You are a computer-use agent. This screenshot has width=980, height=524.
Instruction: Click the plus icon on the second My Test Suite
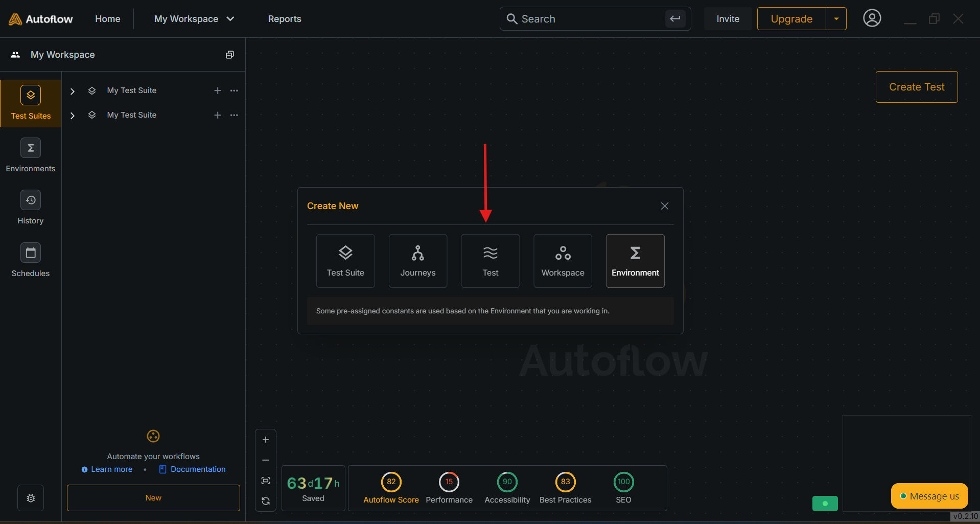[218, 115]
